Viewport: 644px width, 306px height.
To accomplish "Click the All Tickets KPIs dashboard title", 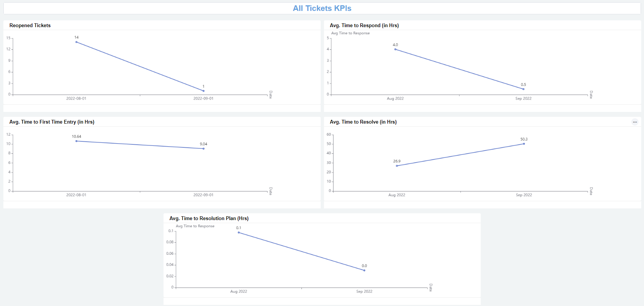I will coord(322,8).
